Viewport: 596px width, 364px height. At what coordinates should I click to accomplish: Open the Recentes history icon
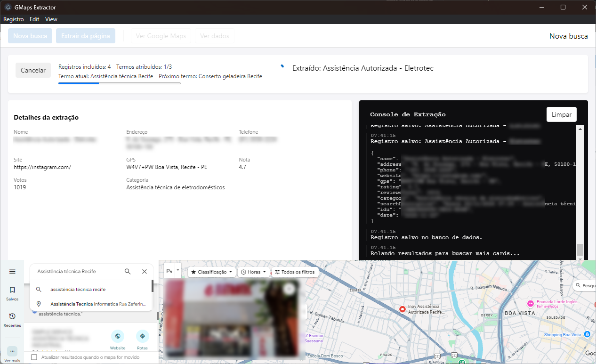pos(12,316)
